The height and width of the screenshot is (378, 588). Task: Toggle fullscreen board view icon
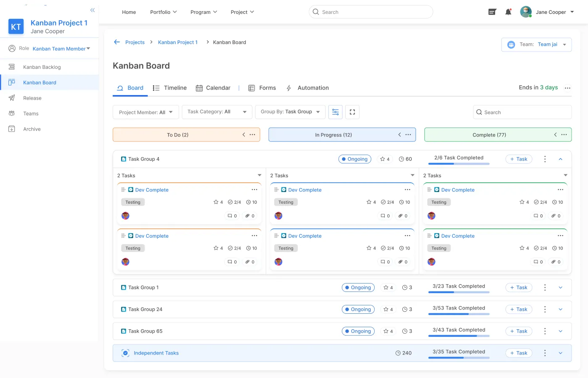point(352,112)
